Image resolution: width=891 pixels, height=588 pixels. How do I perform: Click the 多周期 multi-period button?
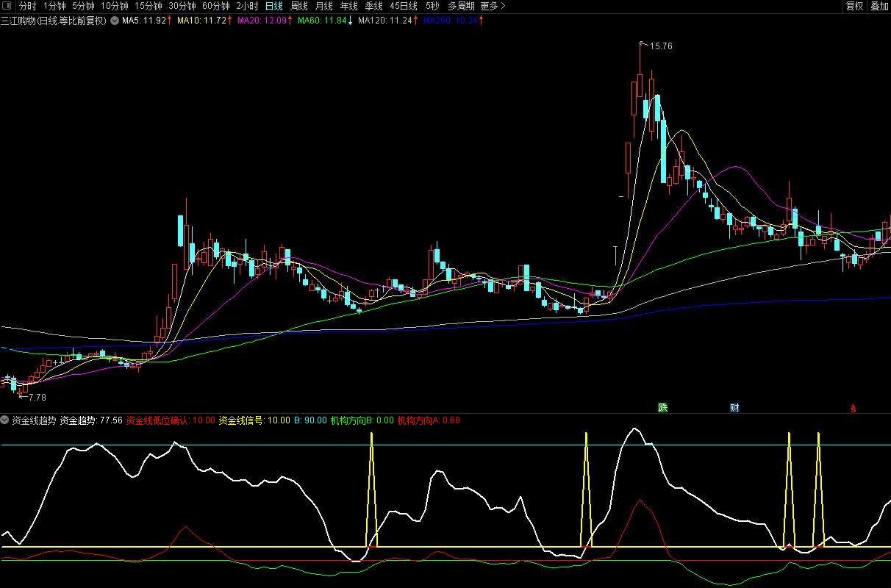(462, 6)
